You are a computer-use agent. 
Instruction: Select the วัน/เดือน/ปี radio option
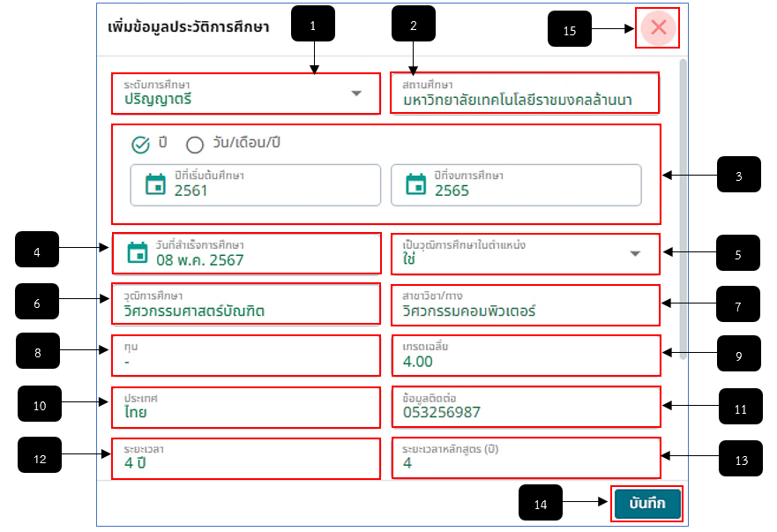[x=195, y=145]
